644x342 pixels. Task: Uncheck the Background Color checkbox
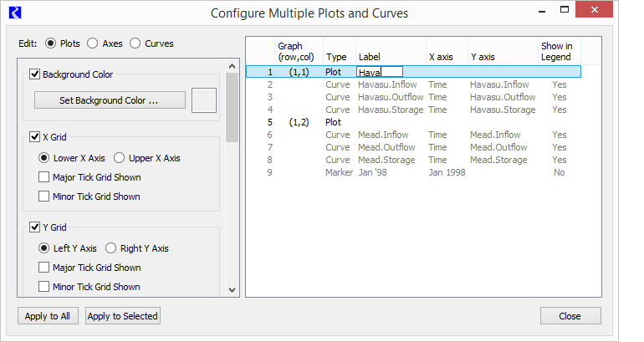pos(34,74)
